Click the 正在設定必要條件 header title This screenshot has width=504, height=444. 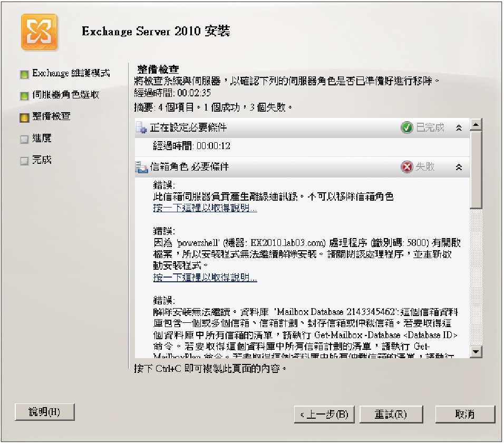(188, 127)
